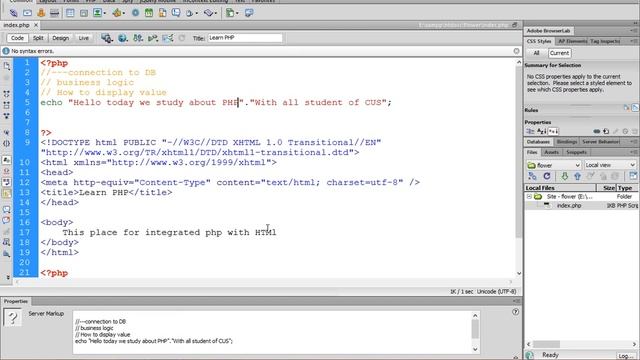Click the File Management icon
640x360 pixels.
138,38
